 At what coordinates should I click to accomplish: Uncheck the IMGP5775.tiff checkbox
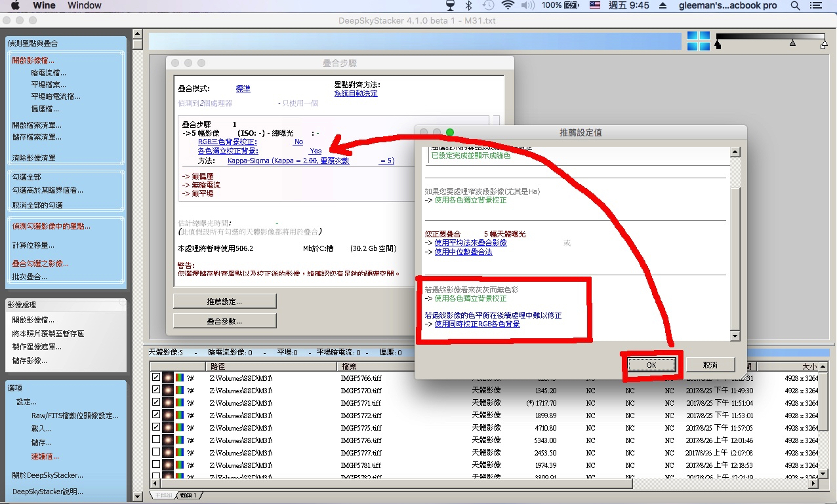(x=155, y=427)
